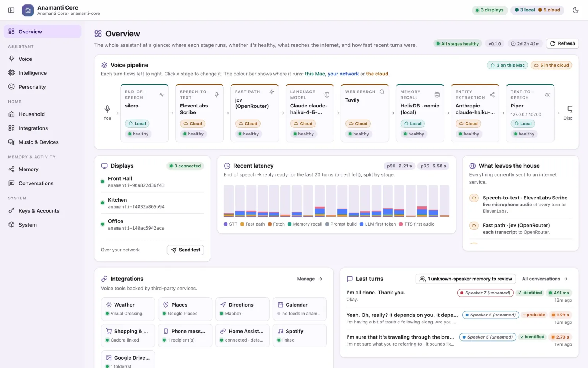Open the Directions Mapbox integration card
Image resolution: width=588 pixels, height=368 pixels.
pyautogui.click(x=243, y=309)
